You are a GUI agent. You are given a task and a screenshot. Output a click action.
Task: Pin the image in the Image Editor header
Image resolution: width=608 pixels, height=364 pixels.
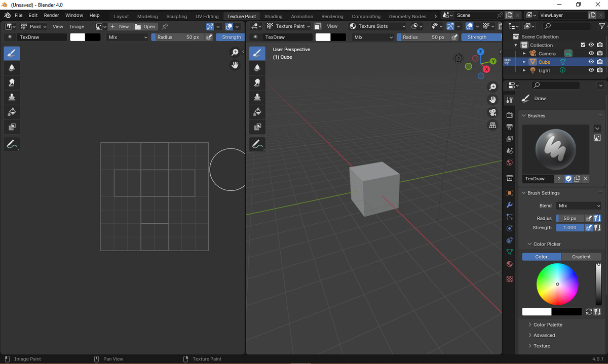tap(165, 26)
